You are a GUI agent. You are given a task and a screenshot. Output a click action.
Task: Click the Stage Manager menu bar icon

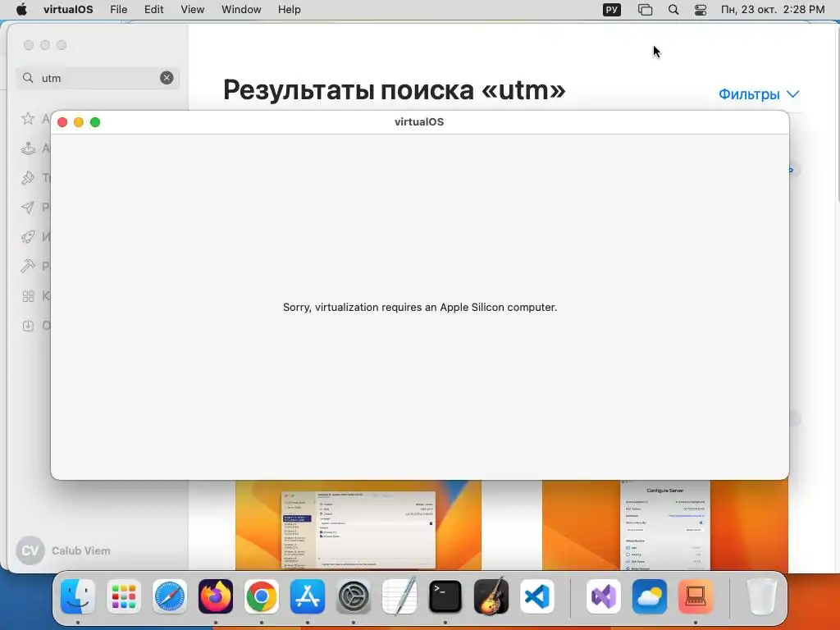click(645, 10)
